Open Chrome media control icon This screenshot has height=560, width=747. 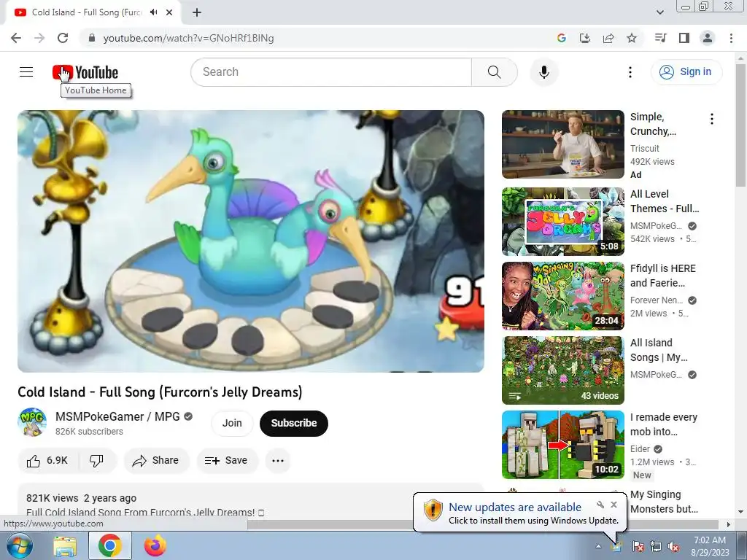pyautogui.click(x=660, y=38)
